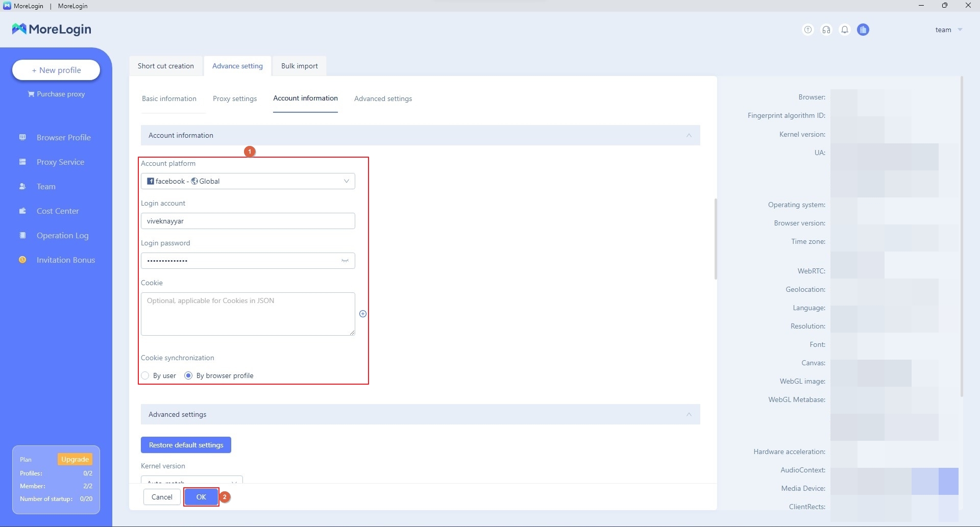Viewport: 980px width, 527px height.
Task: Click the Browser Profile sidebar icon
Action: [22, 137]
